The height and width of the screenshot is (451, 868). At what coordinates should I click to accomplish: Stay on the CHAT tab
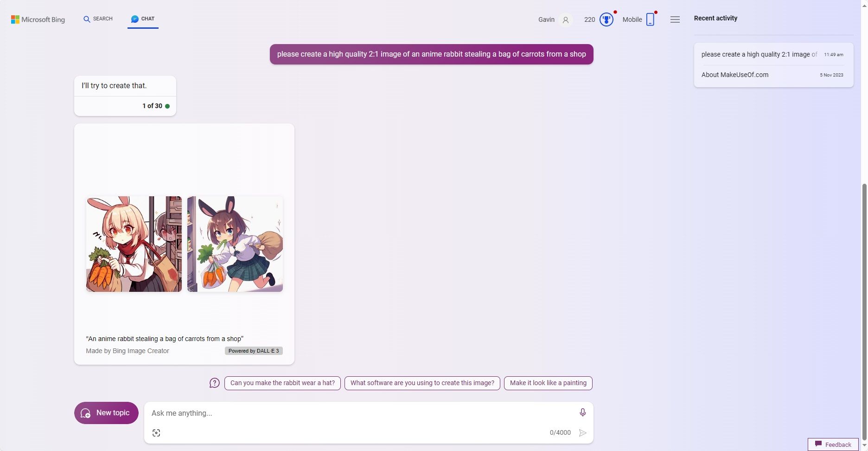click(143, 19)
